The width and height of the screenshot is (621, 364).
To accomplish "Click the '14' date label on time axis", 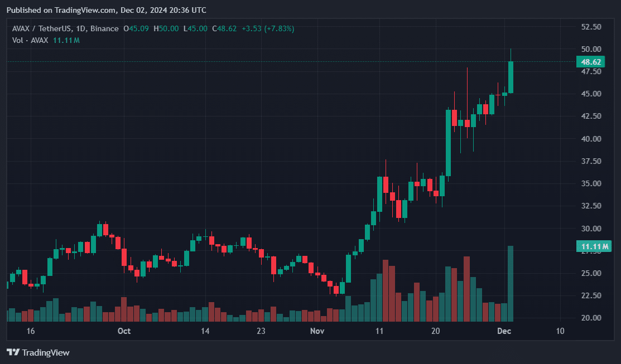I will pos(205,331).
